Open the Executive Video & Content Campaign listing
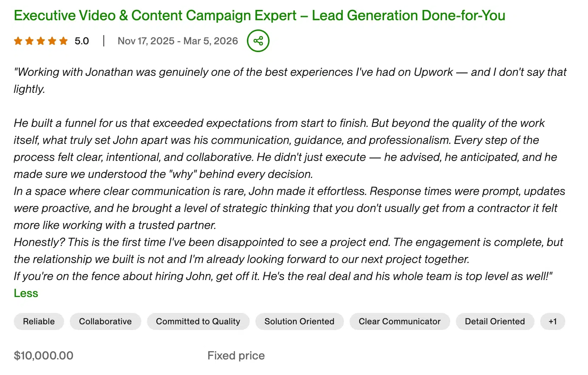Screen dimensions: 588x375 pyautogui.click(x=260, y=15)
